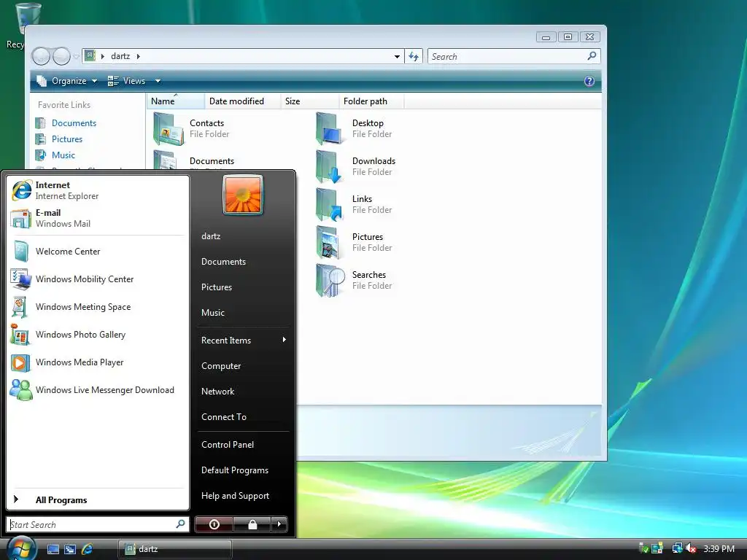The width and height of the screenshot is (747, 560).
Task: Click the Start Search magnifier icon
Action: [x=180, y=524]
